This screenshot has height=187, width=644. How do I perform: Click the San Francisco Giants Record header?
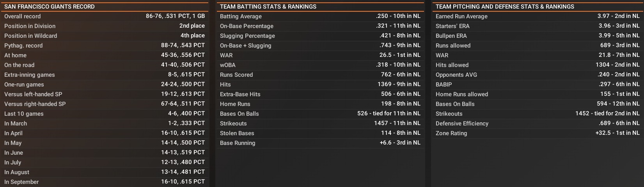50,7
